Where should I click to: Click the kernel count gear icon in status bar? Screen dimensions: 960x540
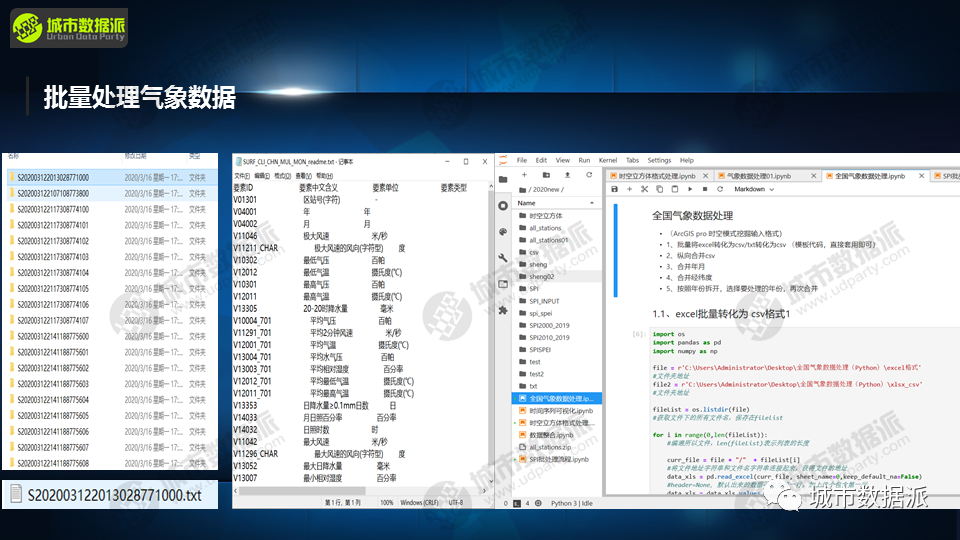[x=538, y=503]
